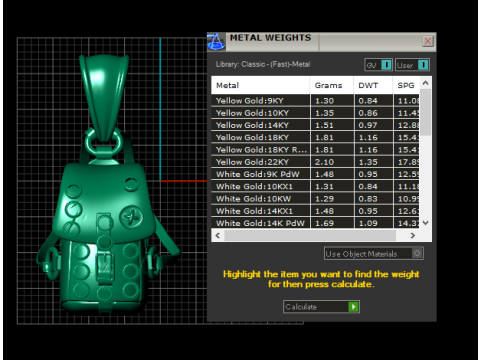This screenshot has height=360, width=480.
Task: Sort by the SPG column header
Action: point(406,85)
